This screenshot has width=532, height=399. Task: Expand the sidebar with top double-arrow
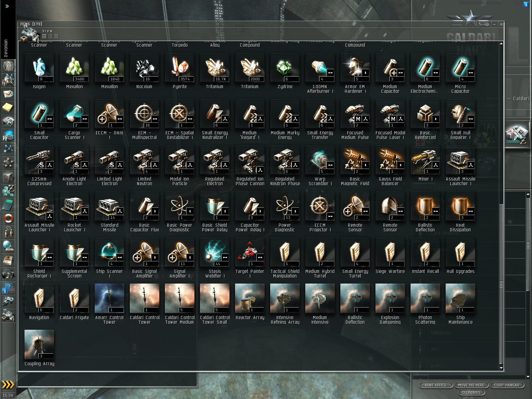[x=7, y=6]
